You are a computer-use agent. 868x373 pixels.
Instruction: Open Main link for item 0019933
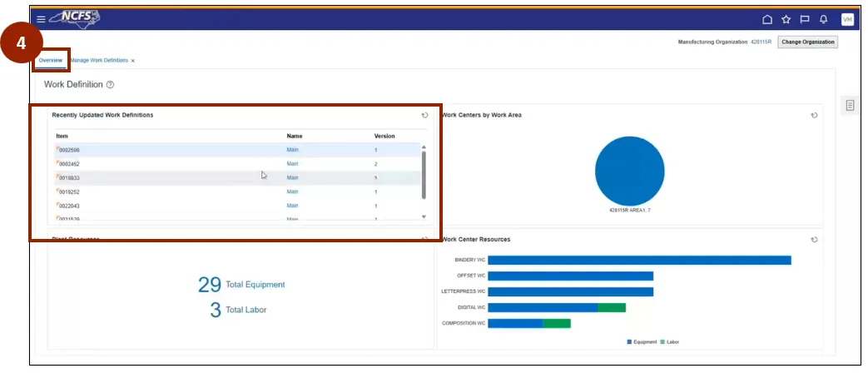(x=292, y=177)
